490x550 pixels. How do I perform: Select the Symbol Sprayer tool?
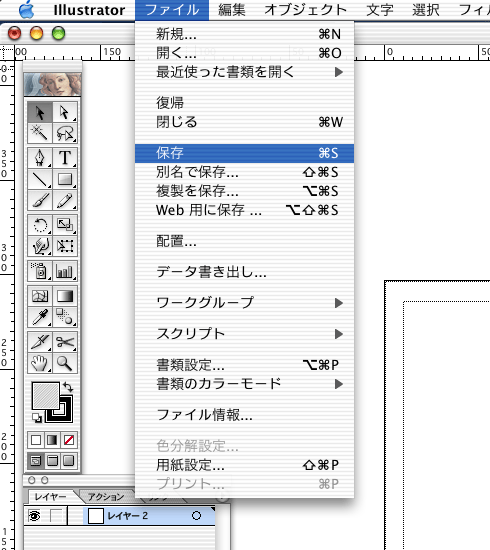point(40,271)
